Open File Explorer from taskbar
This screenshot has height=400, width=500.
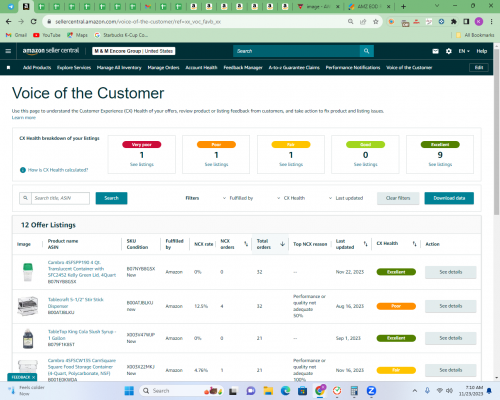[x=268, y=391]
